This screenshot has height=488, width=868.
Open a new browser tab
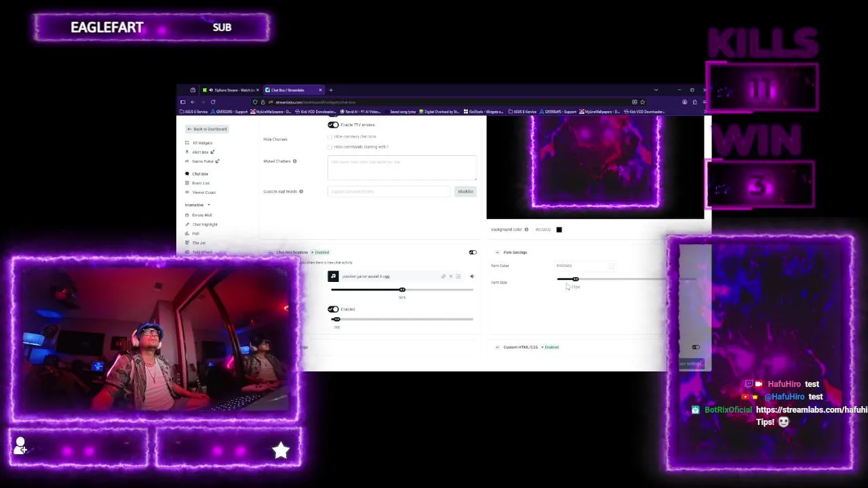(331, 90)
